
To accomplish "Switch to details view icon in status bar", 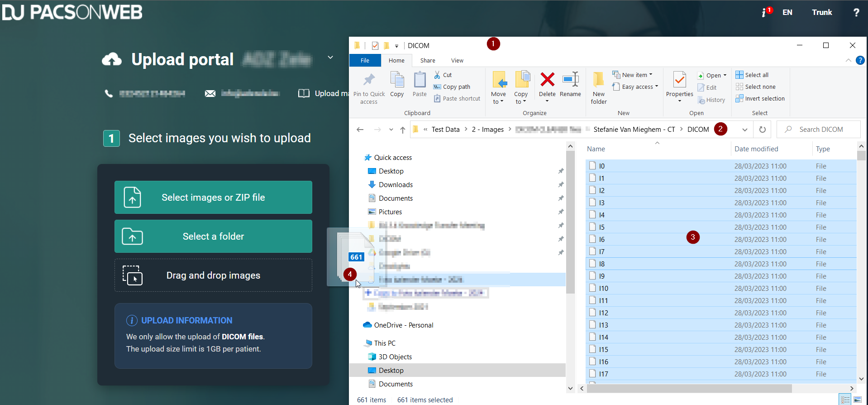I will 845,400.
